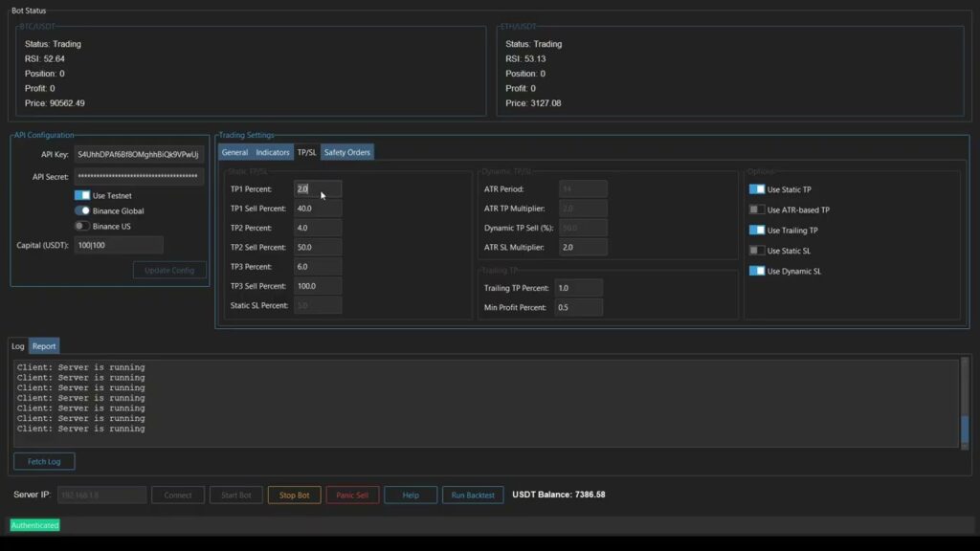Switch to the General settings tab

click(234, 151)
